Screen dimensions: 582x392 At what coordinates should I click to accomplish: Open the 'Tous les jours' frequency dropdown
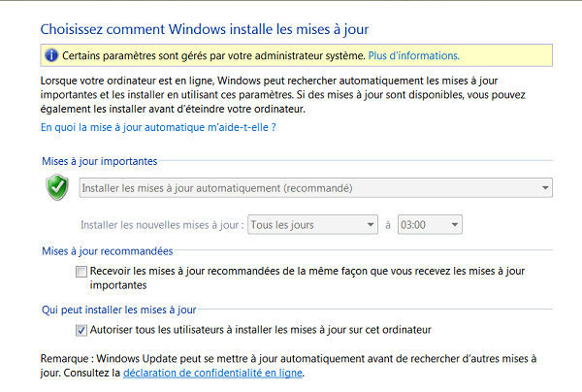370,225
